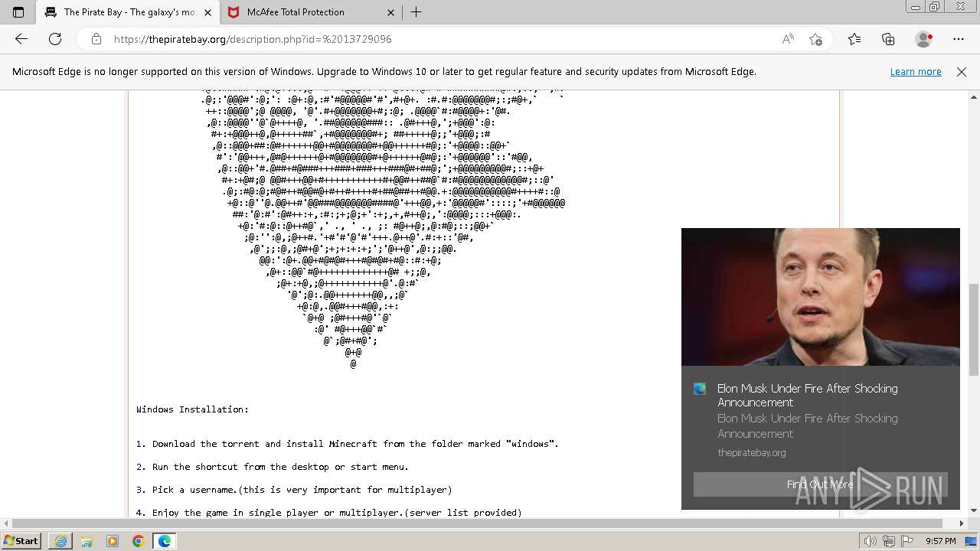Open the Read aloud feature
The width and height of the screenshot is (980, 551).
coord(788,39)
